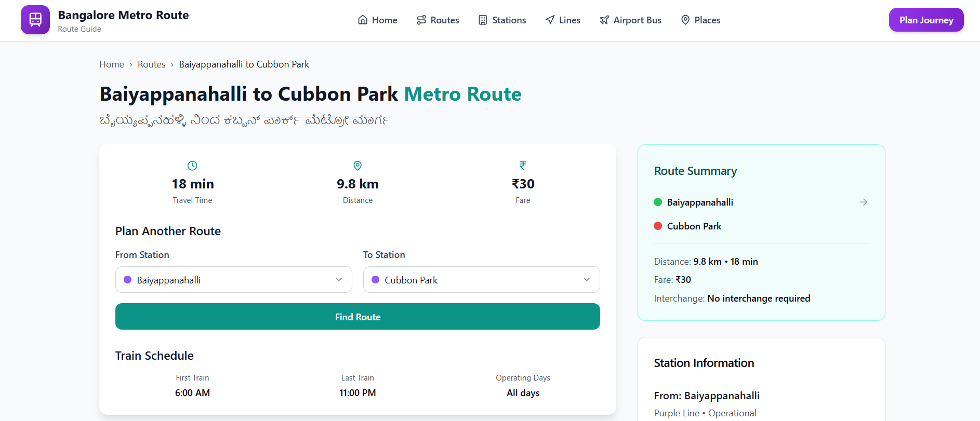Open Home in the top navigation
Viewport: 980px width, 421px height.
tap(378, 20)
